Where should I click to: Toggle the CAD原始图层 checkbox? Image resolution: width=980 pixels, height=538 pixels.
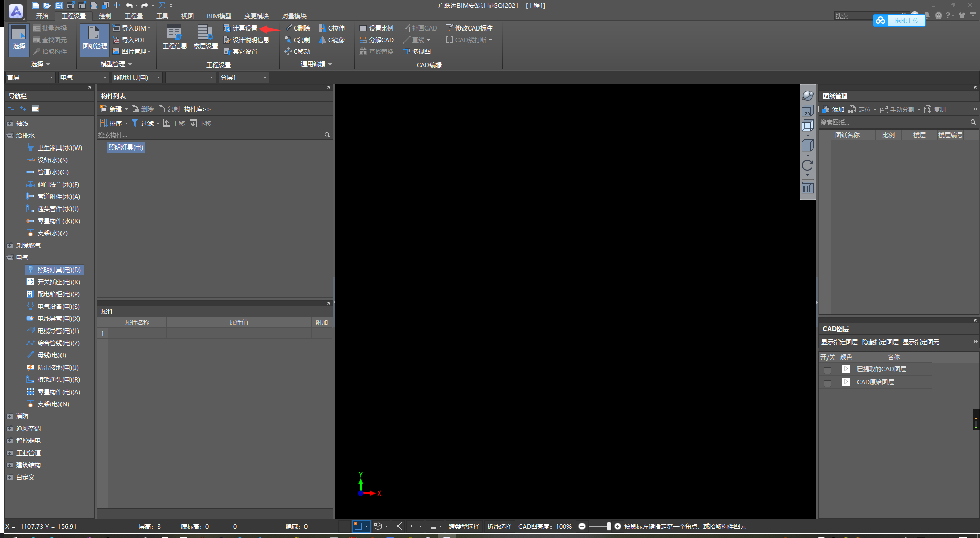828,384
